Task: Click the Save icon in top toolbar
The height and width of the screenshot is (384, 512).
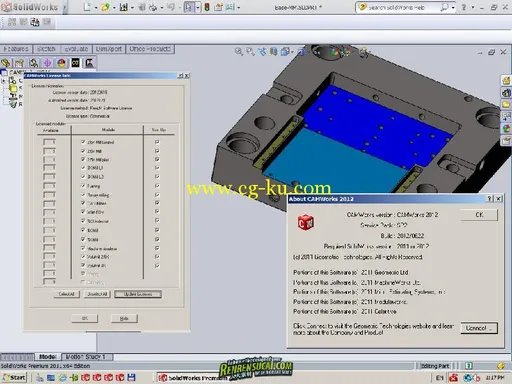Action: [124, 7]
